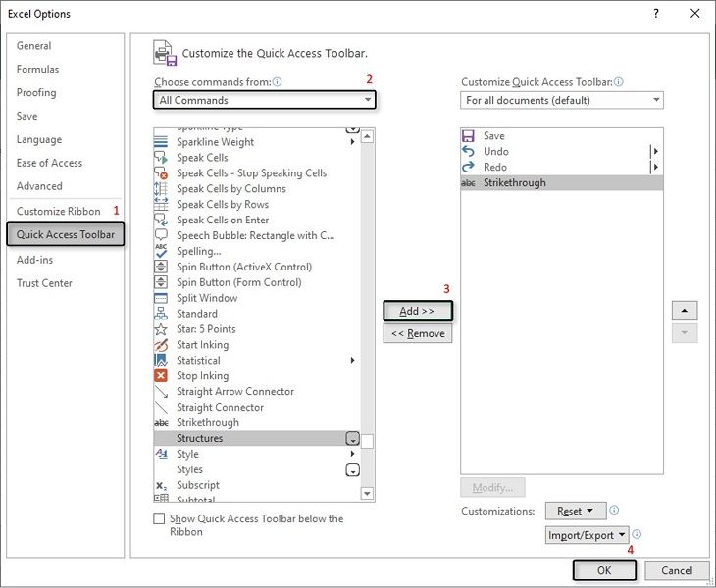Select the Redo arrow icon in toolbar list
The height and width of the screenshot is (588, 716).
coord(468,167)
